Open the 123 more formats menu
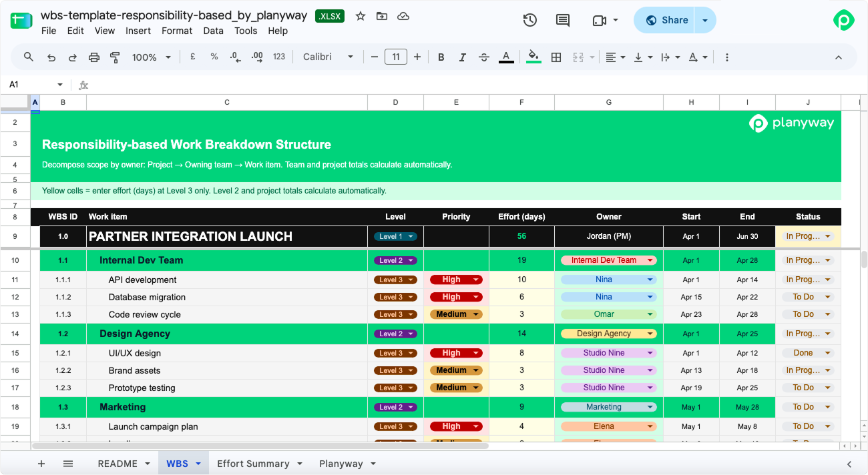The width and height of the screenshot is (868, 475). point(279,57)
